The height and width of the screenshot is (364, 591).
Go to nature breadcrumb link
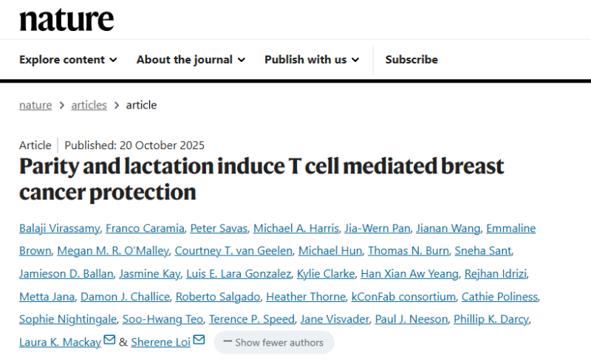coord(35,105)
